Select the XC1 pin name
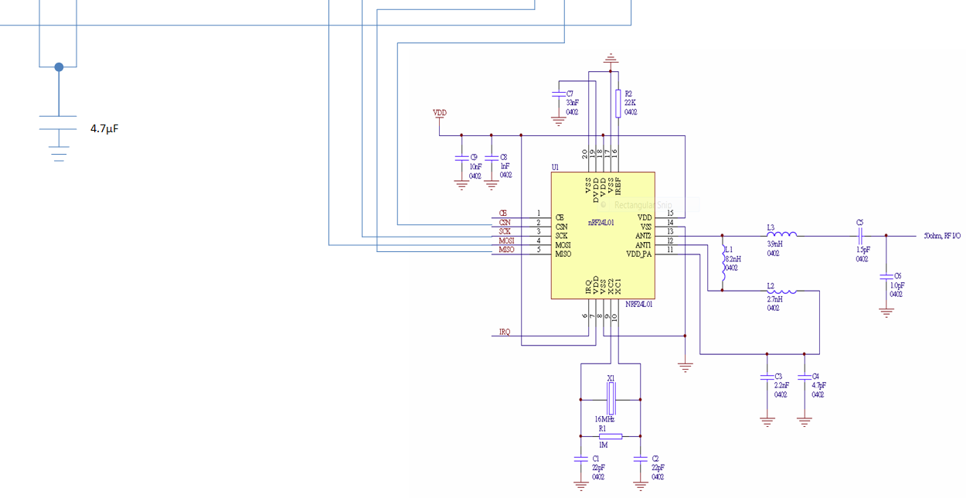980x498 pixels. click(617, 285)
